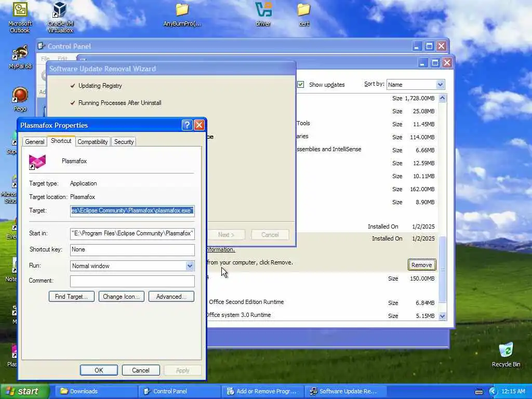The width and height of the screenshot is (532, 399).
Task: Open the driver desktop icon
Action: pos(263,14)
